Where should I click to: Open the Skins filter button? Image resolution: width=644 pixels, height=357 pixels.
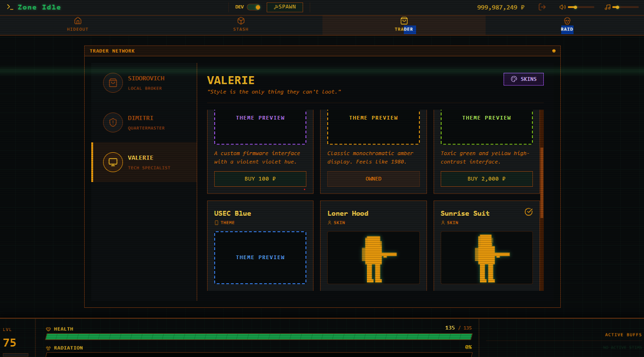point(523,79)
